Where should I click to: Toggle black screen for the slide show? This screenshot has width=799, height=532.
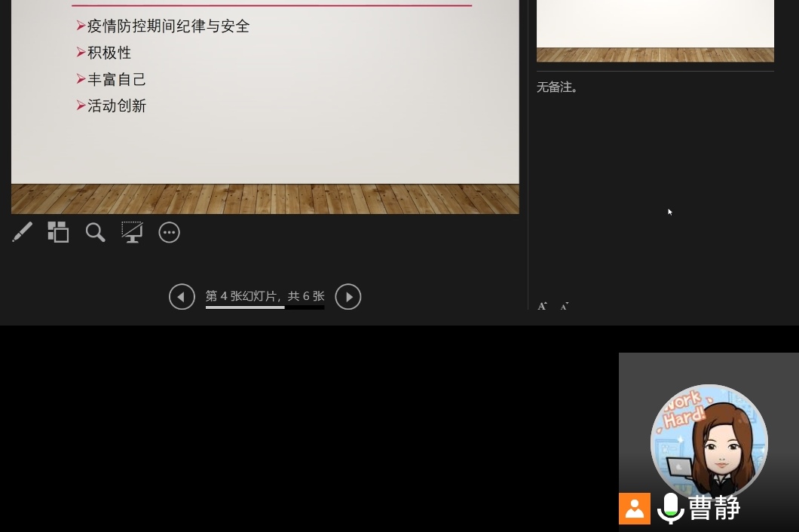click(x=132, y=232)
